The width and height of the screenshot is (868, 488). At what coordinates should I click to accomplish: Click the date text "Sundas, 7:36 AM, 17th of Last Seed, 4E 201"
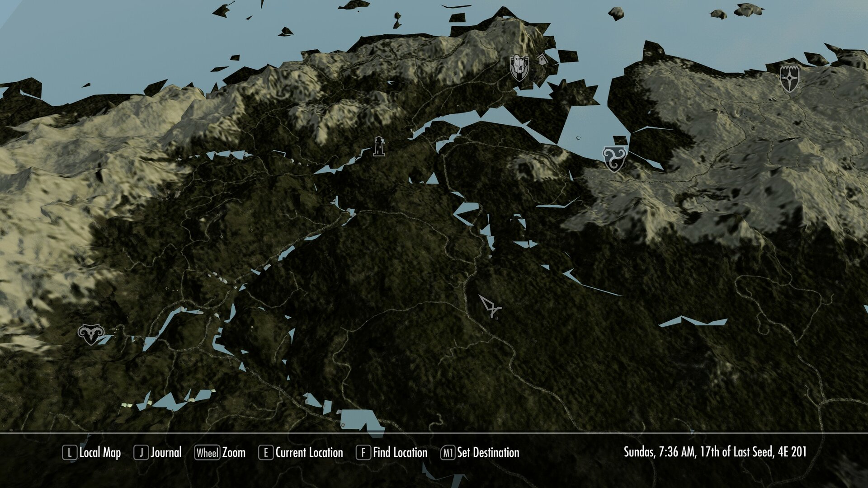[x=715, y=452]
